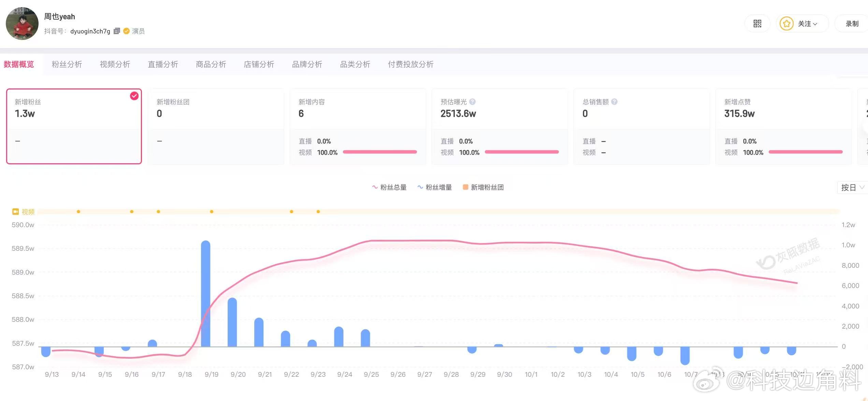The height and width of the screenshot is (401, 868).
Task: Click the blue bar at 9/20
Action: click(232, 322)
